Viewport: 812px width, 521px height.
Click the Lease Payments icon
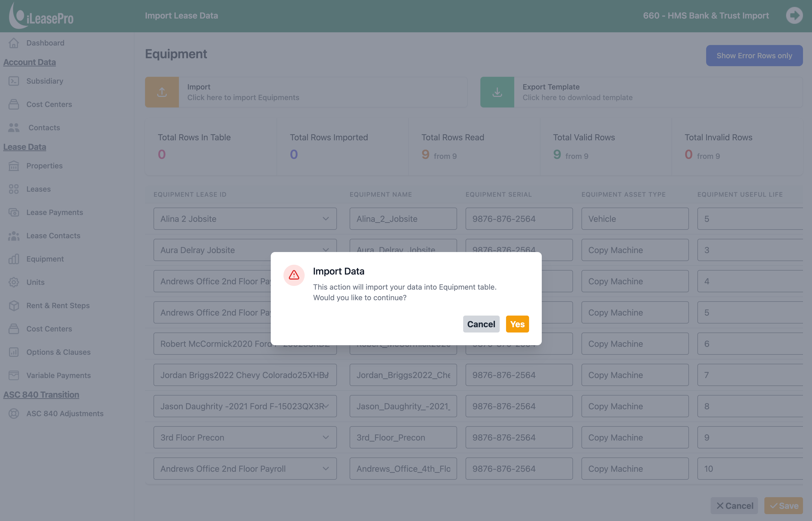13,213
